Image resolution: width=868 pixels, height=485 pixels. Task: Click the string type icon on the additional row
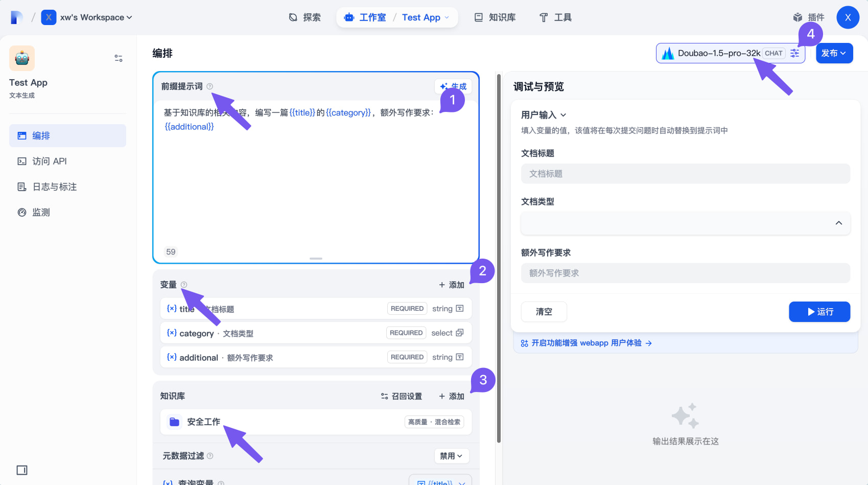click(460, 357)
